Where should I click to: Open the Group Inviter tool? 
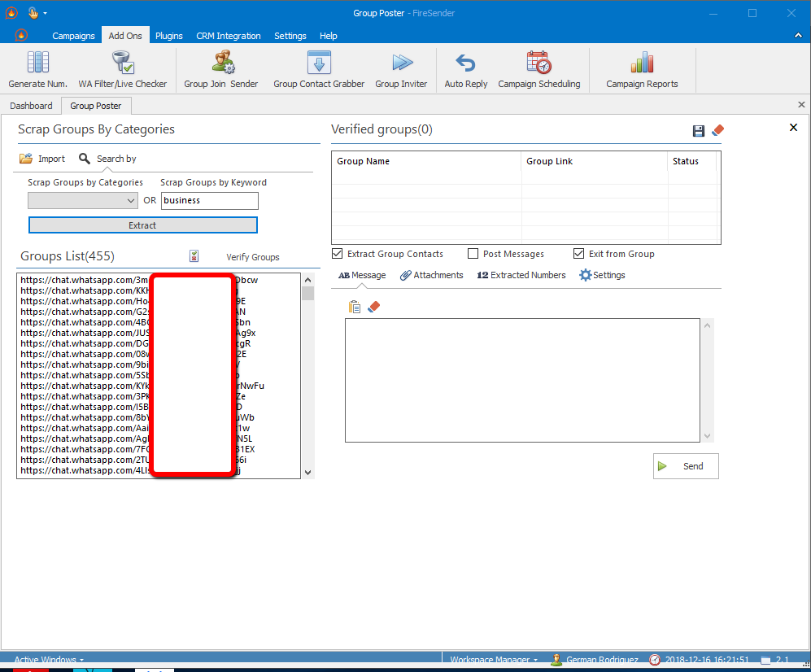[x=401, y=70]
